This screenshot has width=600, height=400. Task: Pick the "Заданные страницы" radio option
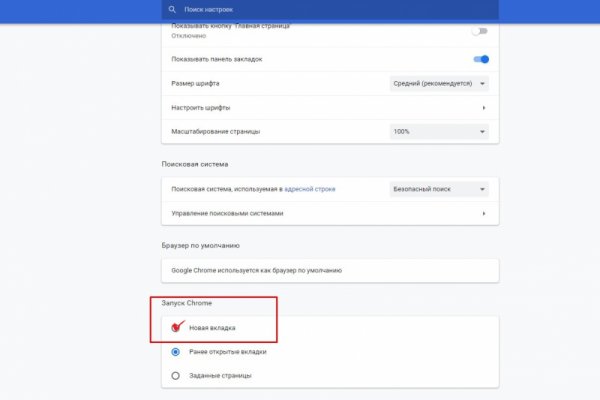(x=176, y=375)
